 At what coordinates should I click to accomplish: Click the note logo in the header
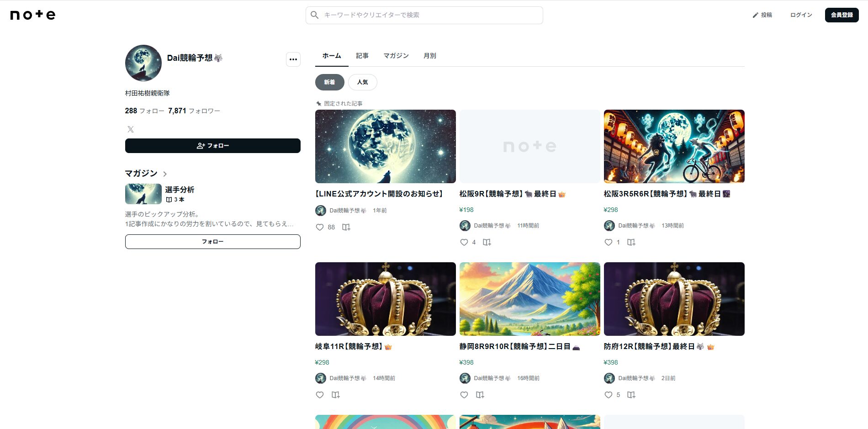click(32, 15)
